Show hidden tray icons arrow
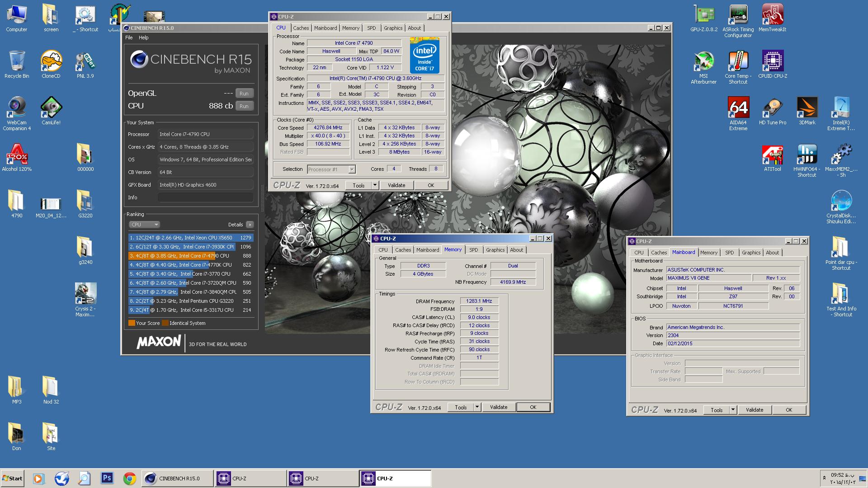Screen dimensions: 868x488 click(x=824, y=478)
